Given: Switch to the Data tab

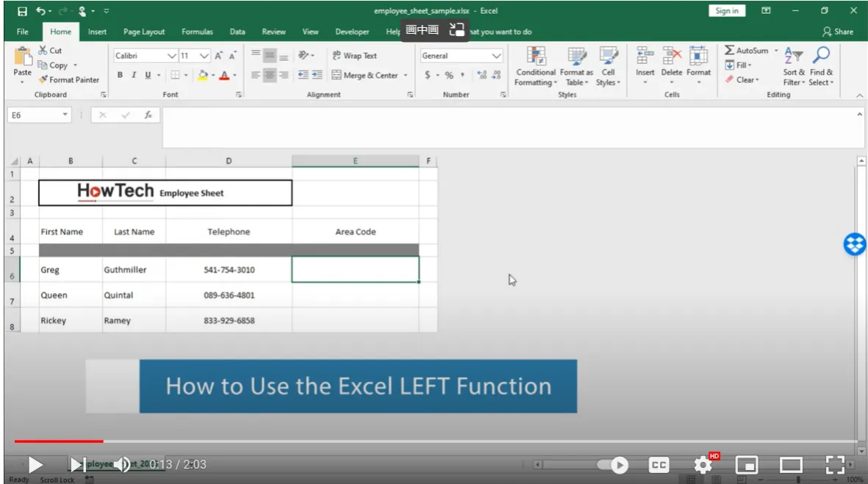Looking at the screenshot, I should pyautogui.click(x=237, y=32).
